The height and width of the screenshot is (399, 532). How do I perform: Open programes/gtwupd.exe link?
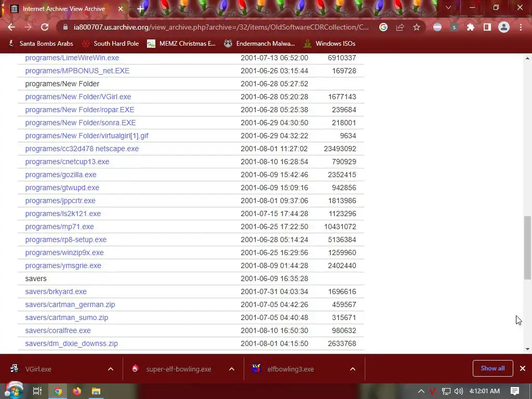pos(62,188)
